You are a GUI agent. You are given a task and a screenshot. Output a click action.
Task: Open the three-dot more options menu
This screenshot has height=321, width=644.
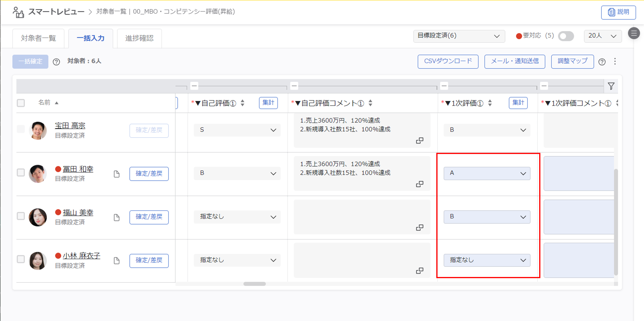point(615,61)
